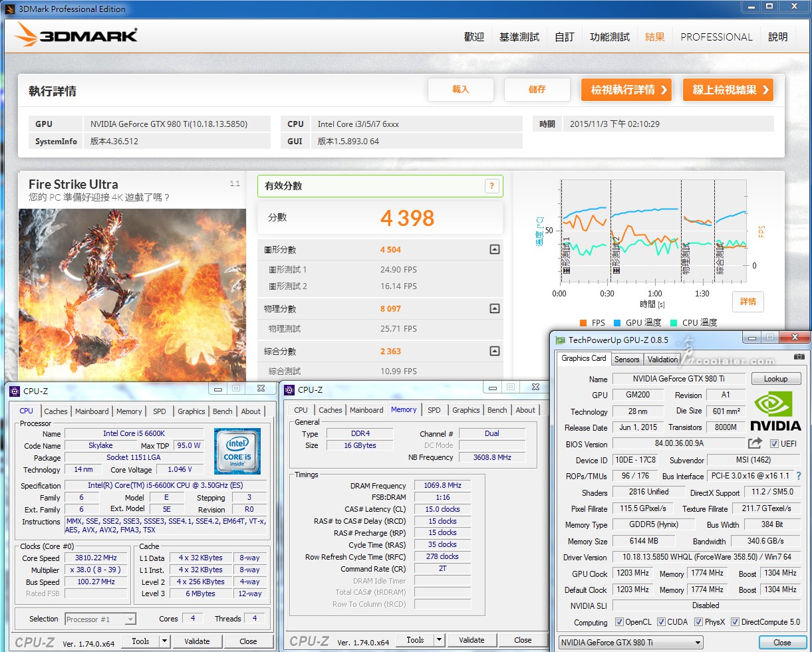
Task: Close the CPU-Z Memory window via title bar X
Action: pyautogui.click(x=535, y=387)
